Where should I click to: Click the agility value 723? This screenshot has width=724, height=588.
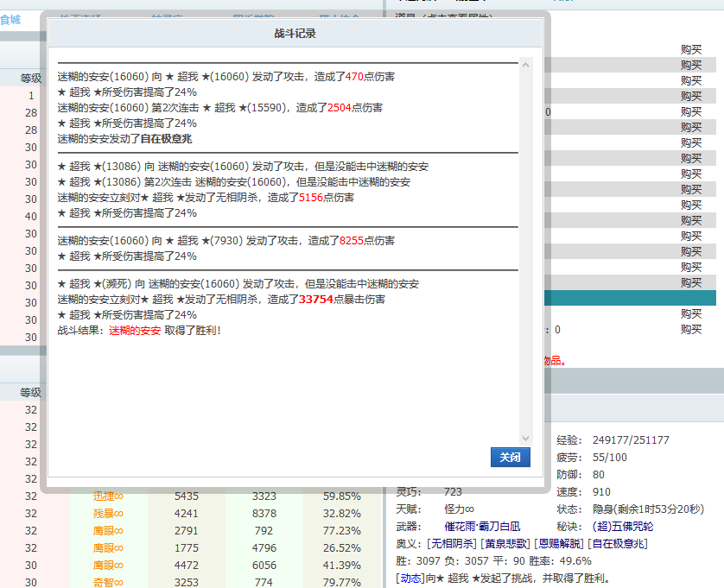pos(453,492)
